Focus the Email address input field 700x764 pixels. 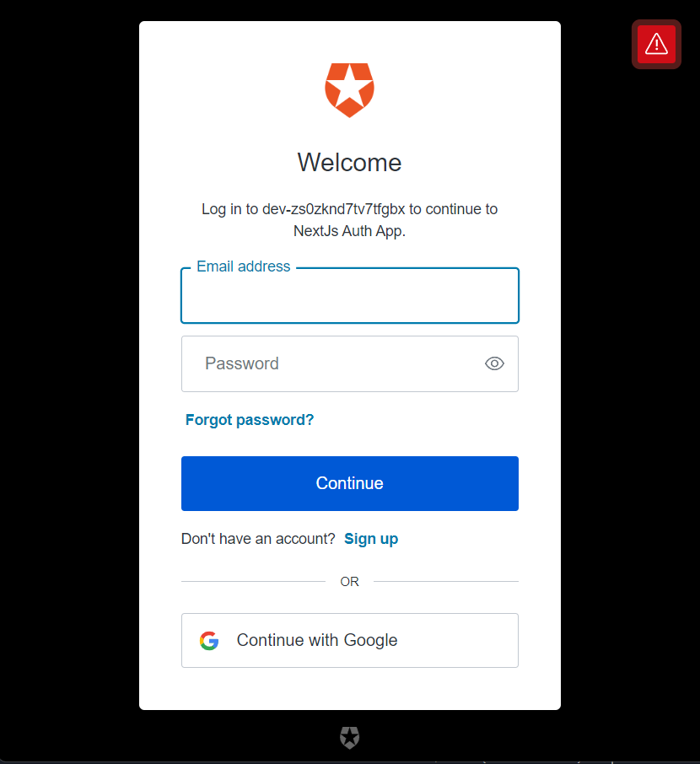(x=349, y=296)
